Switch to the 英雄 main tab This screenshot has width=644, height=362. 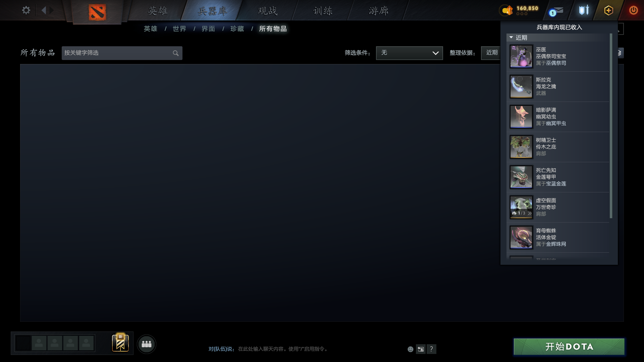(158, 11)
